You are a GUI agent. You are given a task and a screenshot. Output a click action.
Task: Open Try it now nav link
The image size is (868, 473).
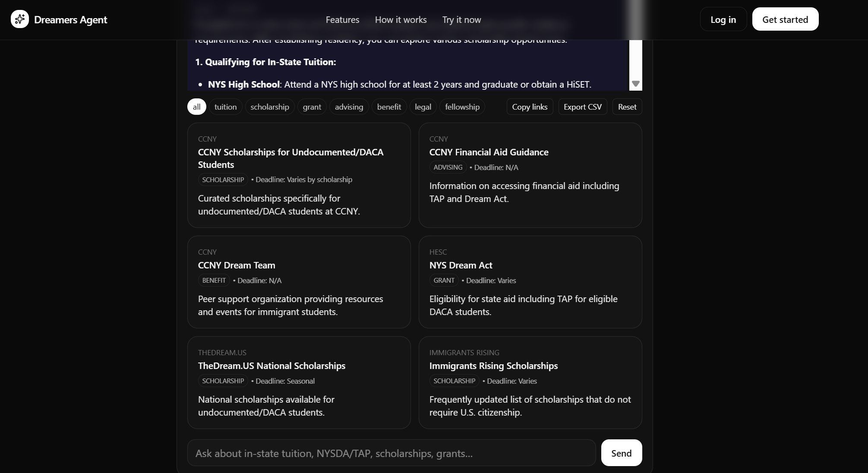tap(461, 20)
